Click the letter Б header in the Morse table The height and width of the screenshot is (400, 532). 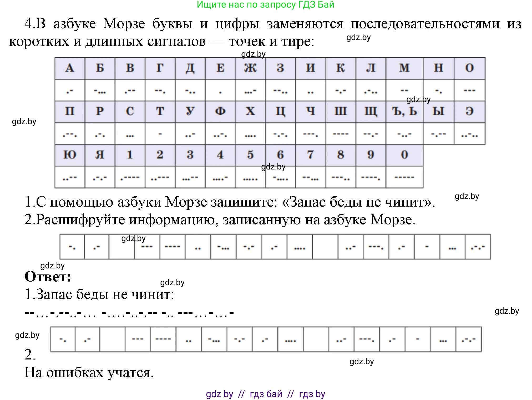coord(100,68)
